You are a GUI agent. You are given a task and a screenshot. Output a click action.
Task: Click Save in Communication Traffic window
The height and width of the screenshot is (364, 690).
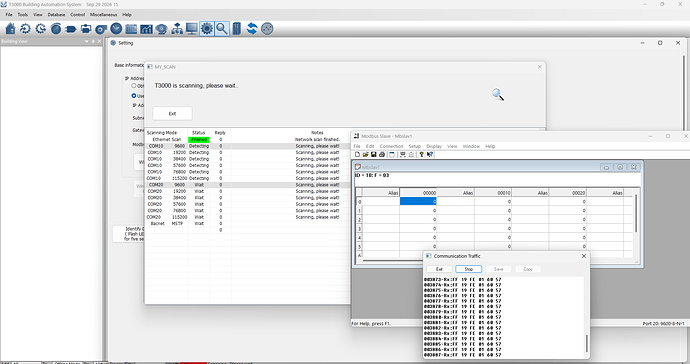tap(498, 269)
